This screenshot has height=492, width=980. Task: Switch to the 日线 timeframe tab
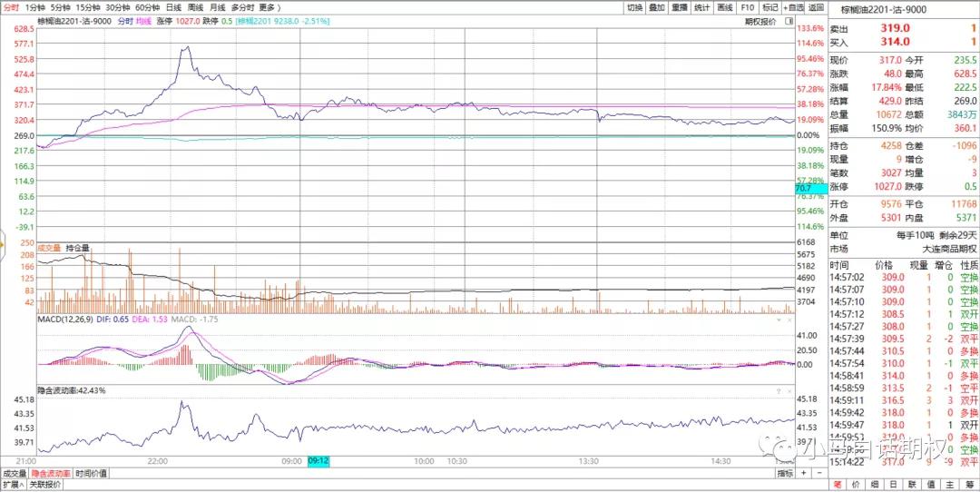pos(172,7)
